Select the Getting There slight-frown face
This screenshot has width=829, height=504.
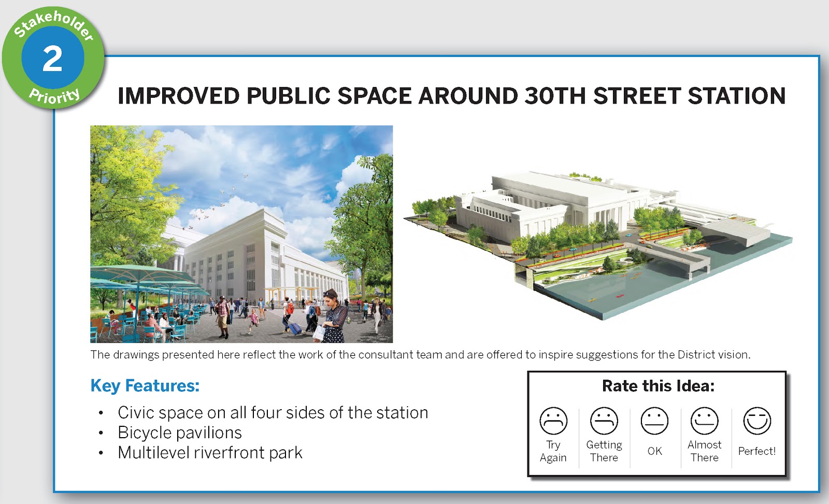(x=604, y=421)
